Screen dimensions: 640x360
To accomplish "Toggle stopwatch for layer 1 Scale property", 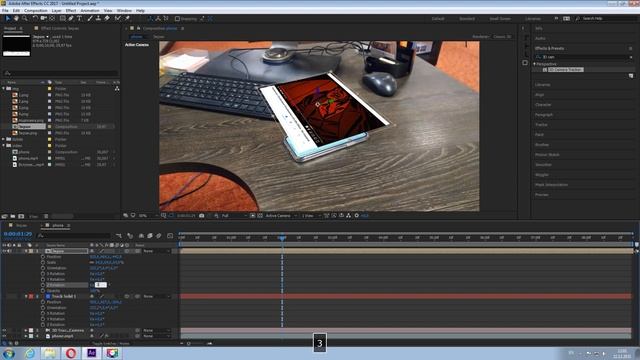I will pyautogui.click(x=43, y=262).
